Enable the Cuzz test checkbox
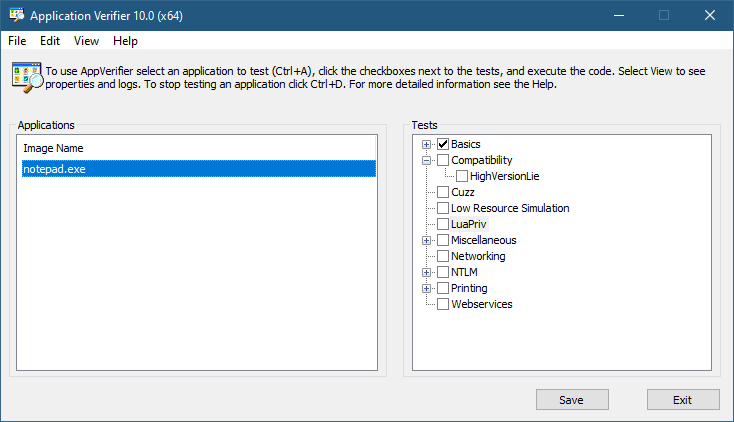734x422 pixels. coord(443,192)
